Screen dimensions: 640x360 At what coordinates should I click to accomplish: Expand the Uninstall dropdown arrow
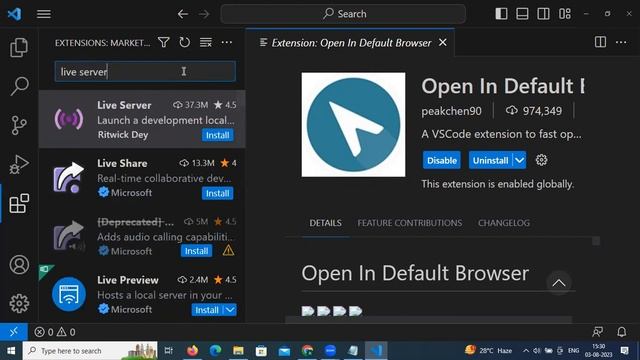(519, 160)
